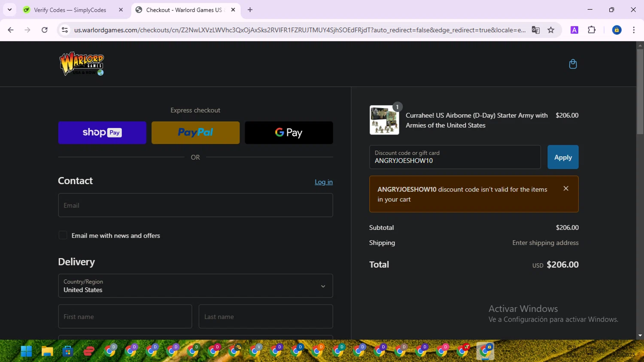Open the Windows Start menu
Image resolution: width=644 pixels, height=362 pixels.
click(26, 351)
